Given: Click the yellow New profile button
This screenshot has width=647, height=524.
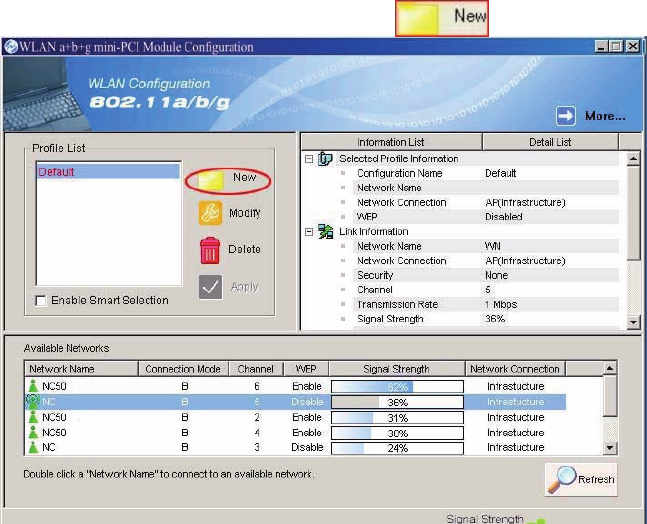Looking at the screenshot, I should point(228,180).
